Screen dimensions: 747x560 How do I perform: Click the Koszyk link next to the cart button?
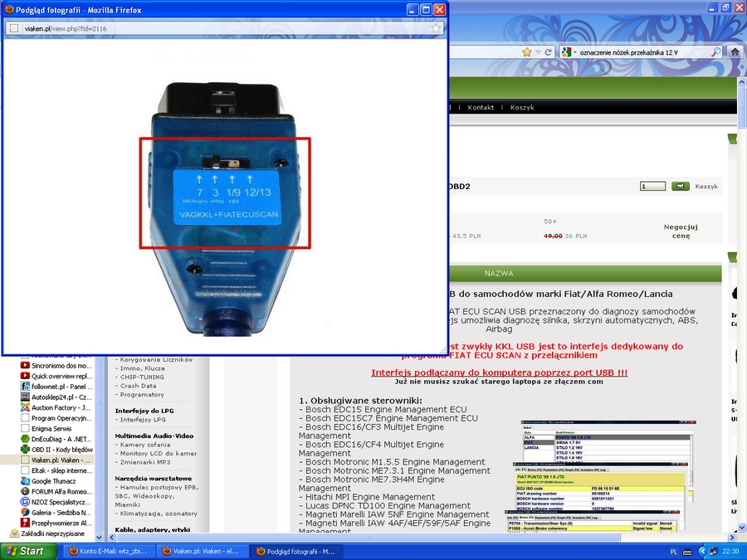point(706,187)
